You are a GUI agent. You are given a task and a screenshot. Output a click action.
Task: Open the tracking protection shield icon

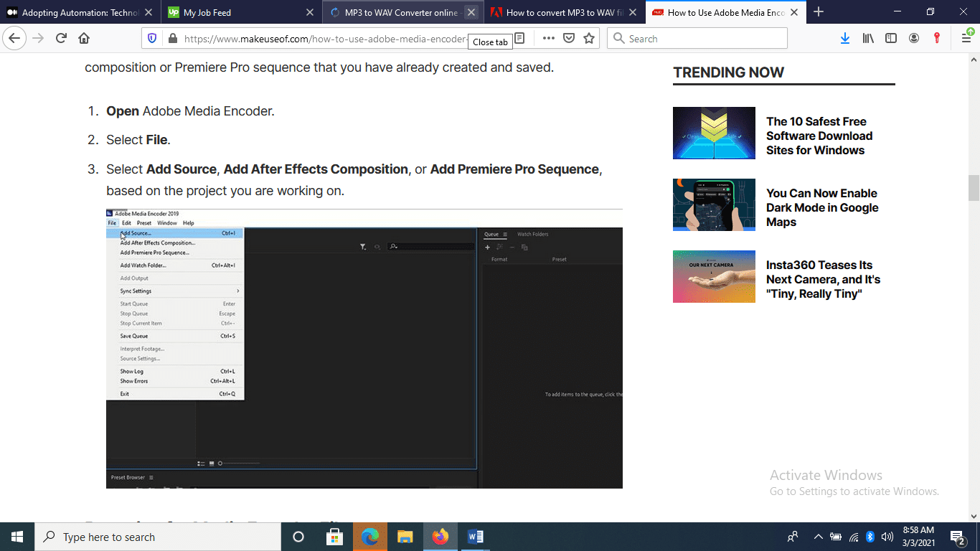coord(151,39)
